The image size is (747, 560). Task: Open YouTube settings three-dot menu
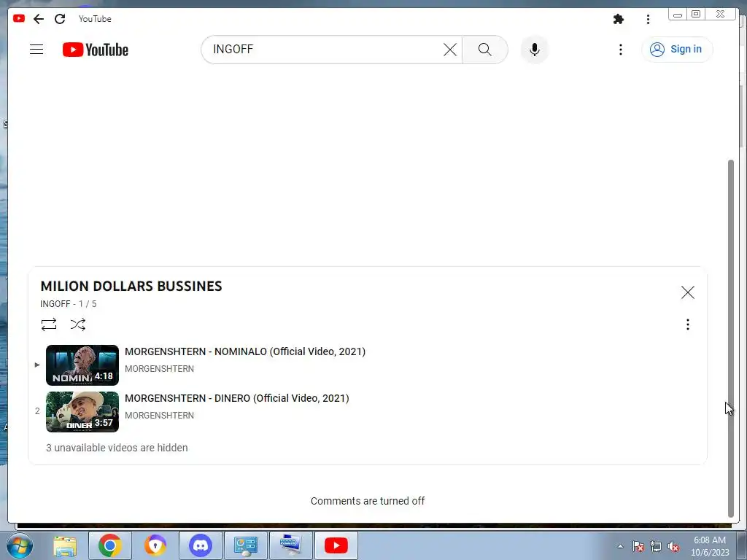[620, 50]
